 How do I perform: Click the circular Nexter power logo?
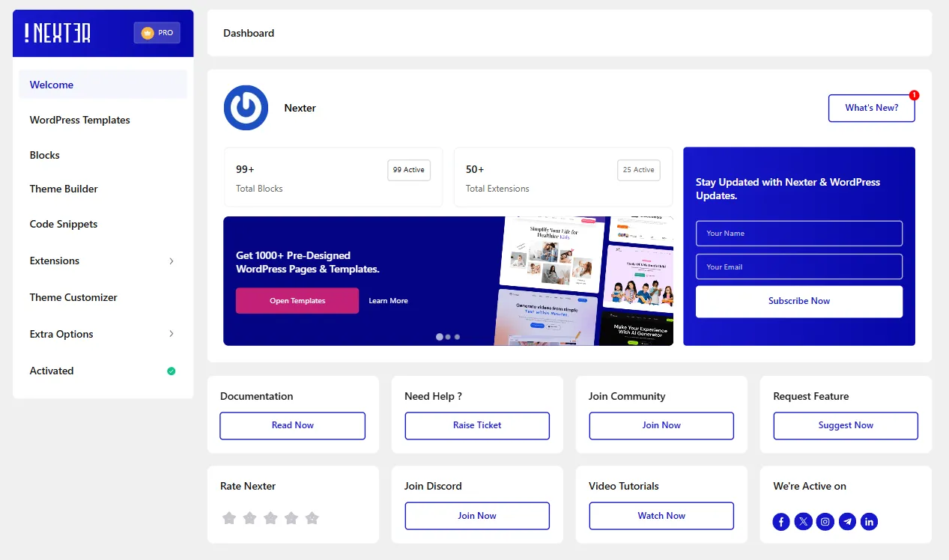[x=246, y=108]
